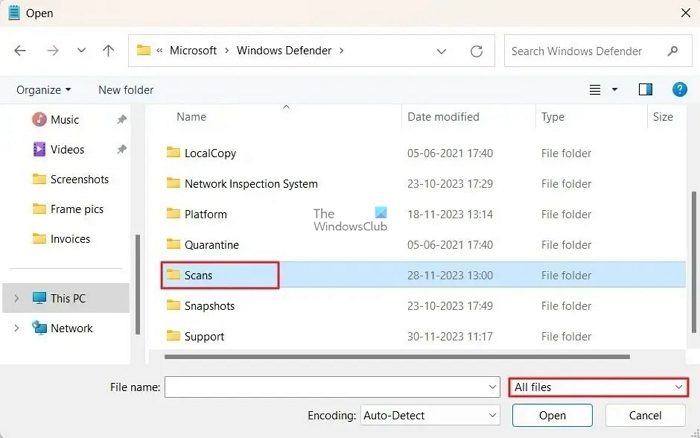Screen dimensions: 700x438
Task: Open address bar history dropdown
Action: [442, 51]
